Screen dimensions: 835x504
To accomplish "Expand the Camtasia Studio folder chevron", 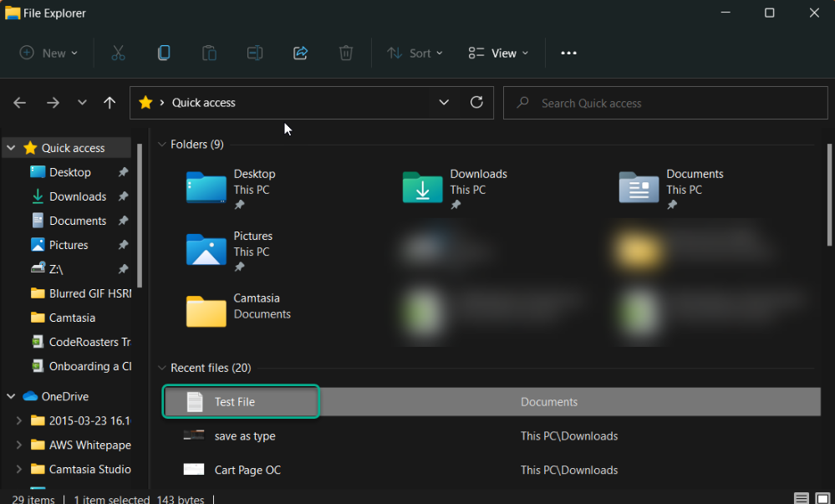I will (x=19, y=469).
